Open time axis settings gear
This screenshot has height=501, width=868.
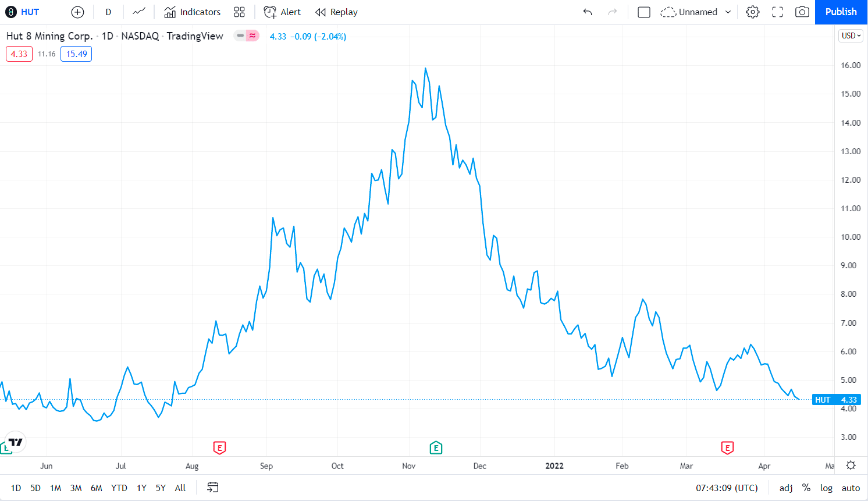[x=851, y=466]
